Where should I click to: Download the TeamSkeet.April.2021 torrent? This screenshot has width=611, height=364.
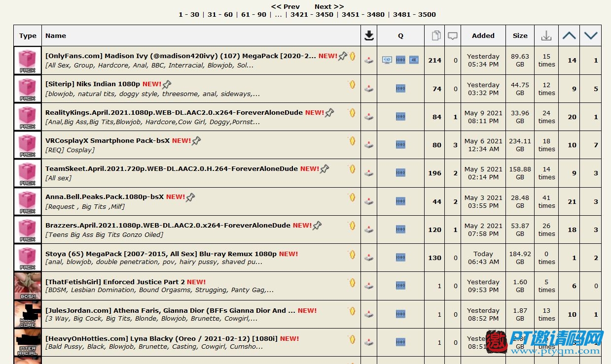pos(369,173)
